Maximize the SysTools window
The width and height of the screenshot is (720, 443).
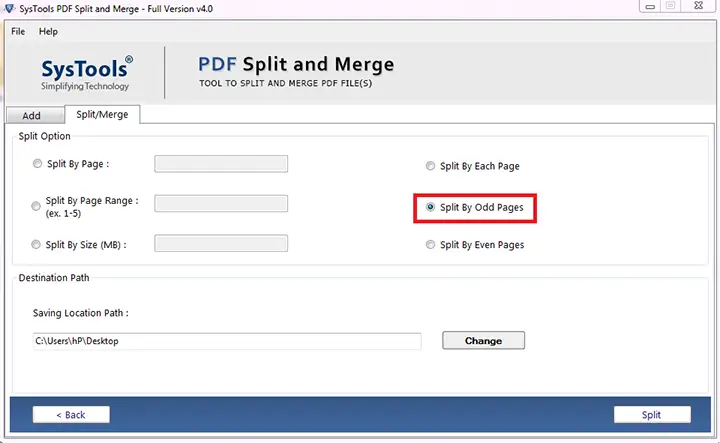click(670, 6)
